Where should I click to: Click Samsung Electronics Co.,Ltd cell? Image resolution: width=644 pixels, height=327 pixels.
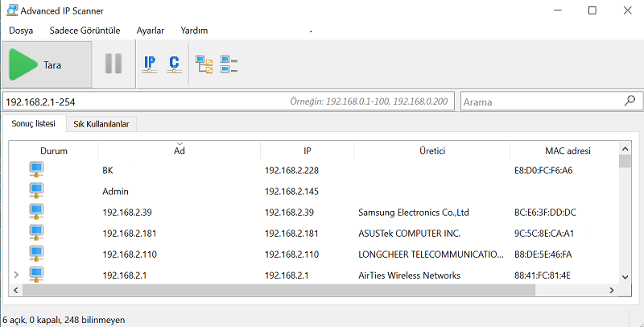pos(414,213)
